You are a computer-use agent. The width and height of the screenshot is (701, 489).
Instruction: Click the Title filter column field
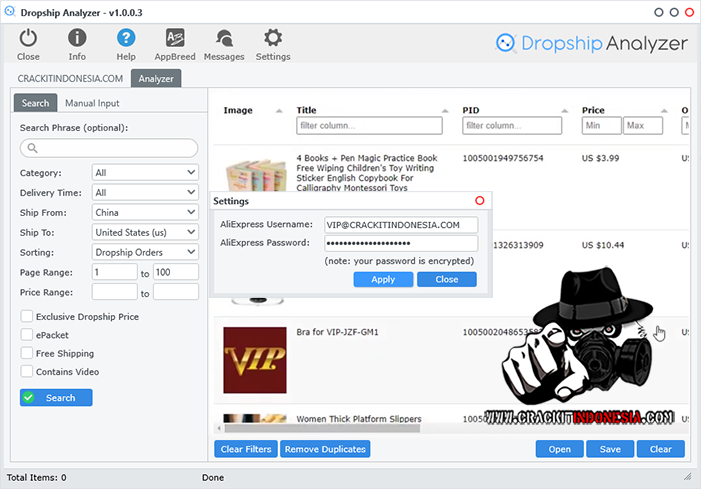pos(369,126)
